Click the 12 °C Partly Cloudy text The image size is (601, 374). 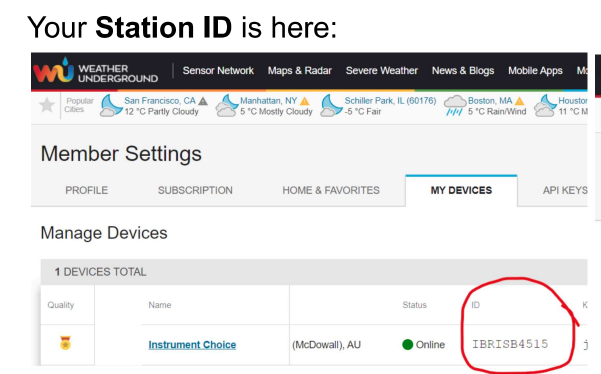(x=161, y=112)
